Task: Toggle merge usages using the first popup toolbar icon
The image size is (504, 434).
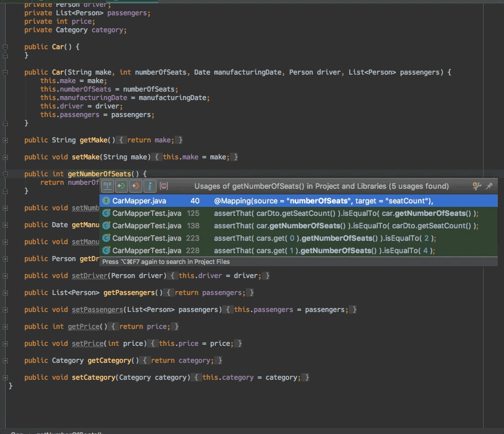Action: point(106,185)
